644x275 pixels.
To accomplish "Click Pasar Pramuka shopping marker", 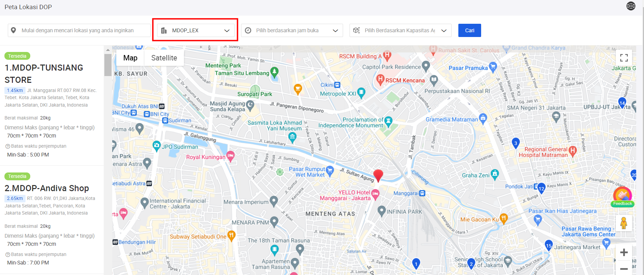I will click(493, 67).
